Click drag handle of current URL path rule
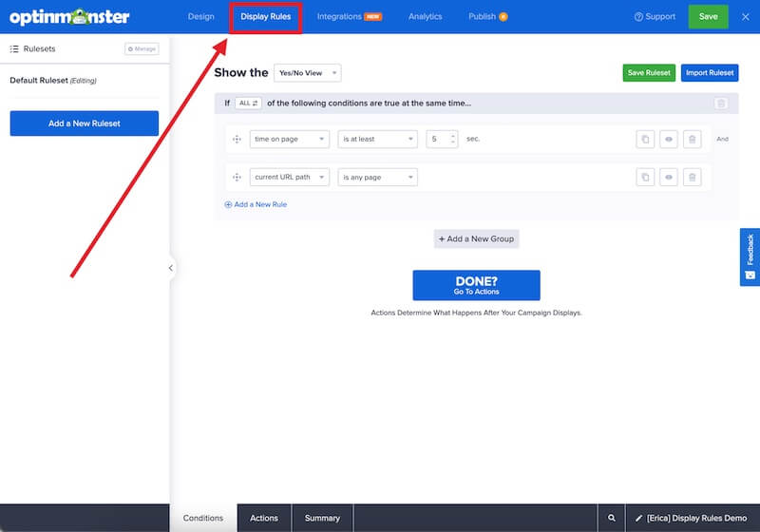 [237, 178]
